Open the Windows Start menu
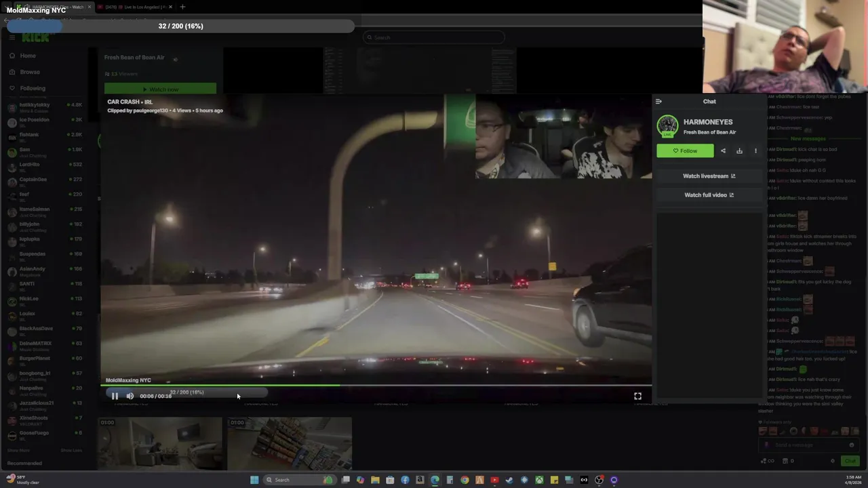Image resolution: width=868 pixels, height=488 pixels. [254, 480]
